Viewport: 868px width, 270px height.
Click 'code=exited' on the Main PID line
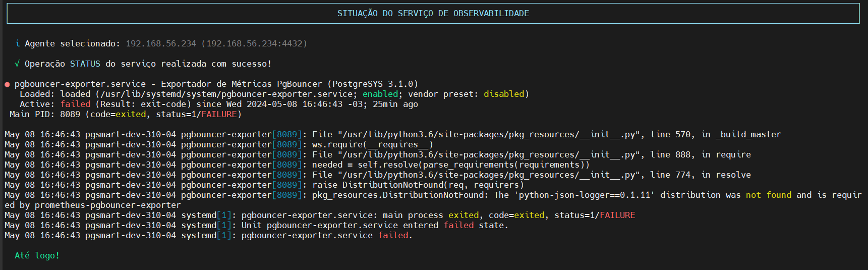pyautogui.click(x=118, y=114)
